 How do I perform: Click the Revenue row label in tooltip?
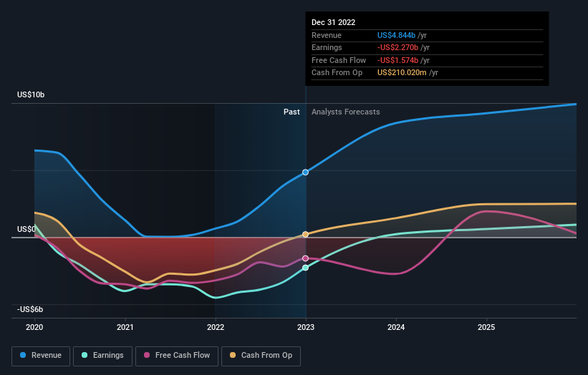pyautogui.click(x=327, y=35)
